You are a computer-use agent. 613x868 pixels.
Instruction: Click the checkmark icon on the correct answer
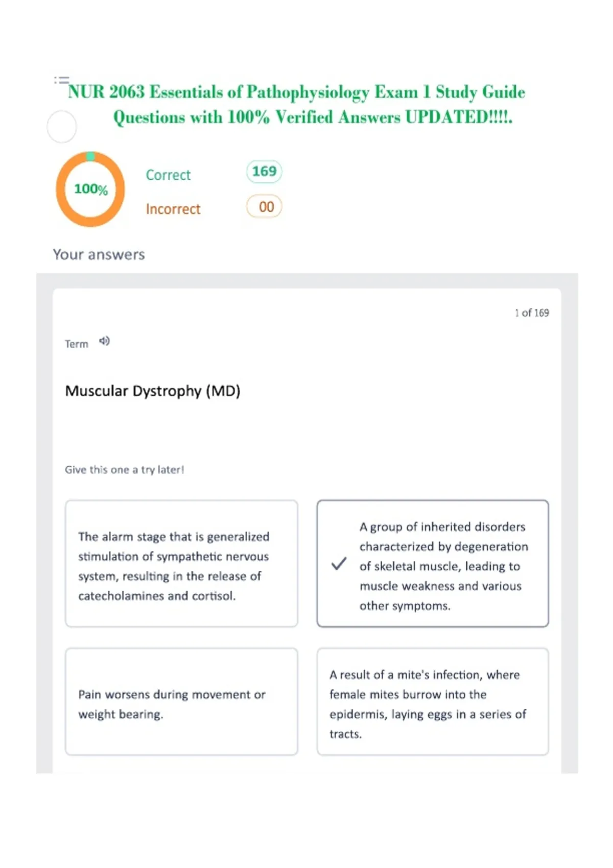(x=339, y=564)
